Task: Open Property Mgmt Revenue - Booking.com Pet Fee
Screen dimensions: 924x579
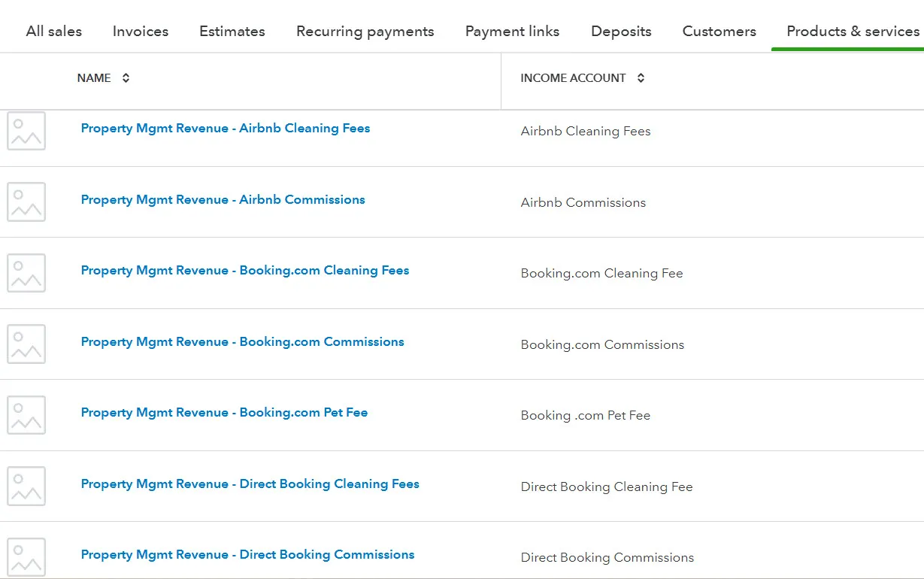Action: coord(224,413)
